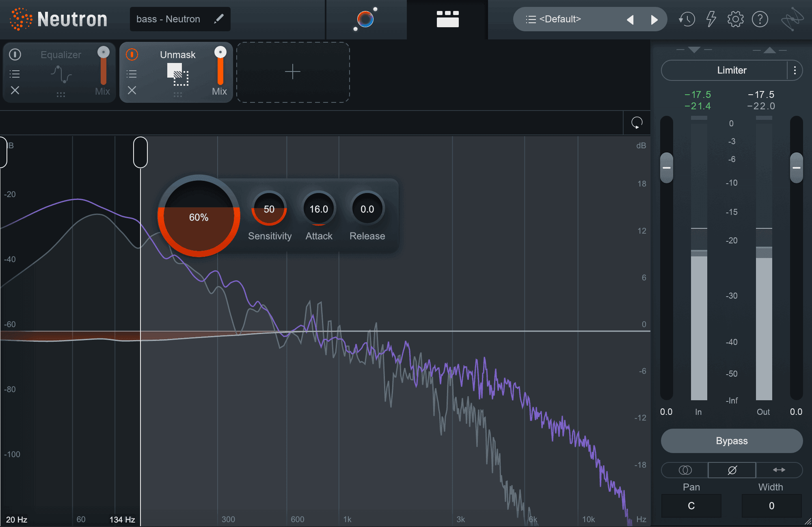Click the Sensitivity knob set to 50

[269, 209]
